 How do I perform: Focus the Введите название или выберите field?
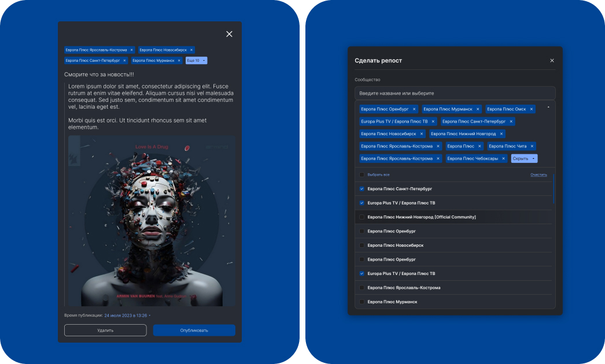tap(455, 94)
